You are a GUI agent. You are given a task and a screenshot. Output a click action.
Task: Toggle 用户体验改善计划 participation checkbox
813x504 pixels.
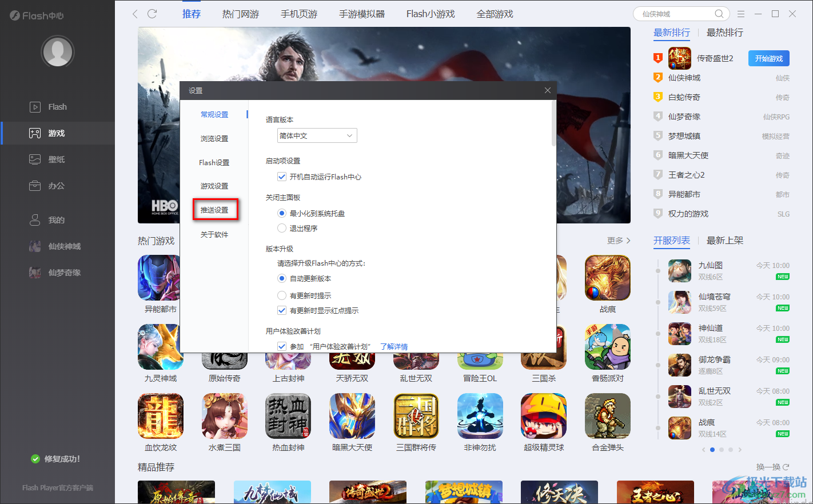(282, 346)
